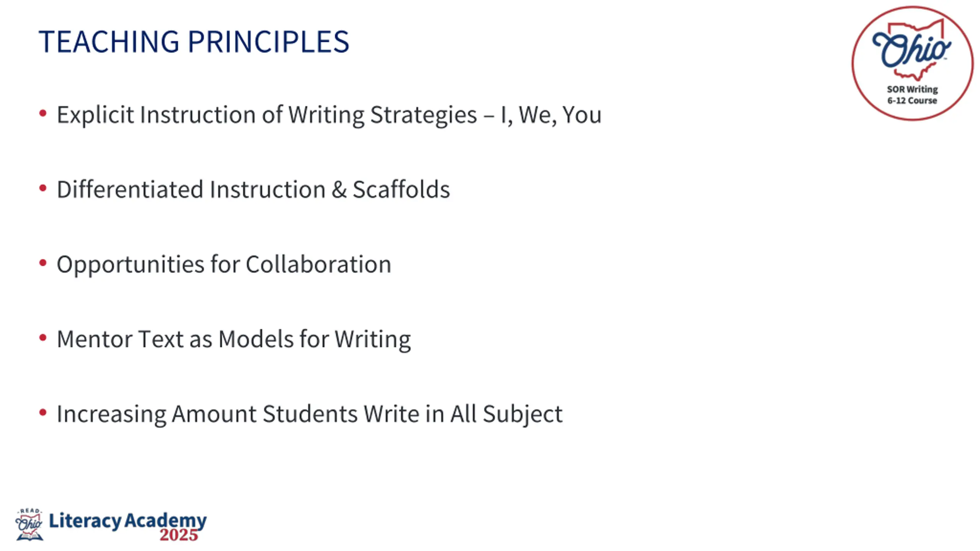This screenshot has height=551, width=980.
Task: Click the Differentiated Instruction & Scaffolds line
Action: [x=253, y=189]
